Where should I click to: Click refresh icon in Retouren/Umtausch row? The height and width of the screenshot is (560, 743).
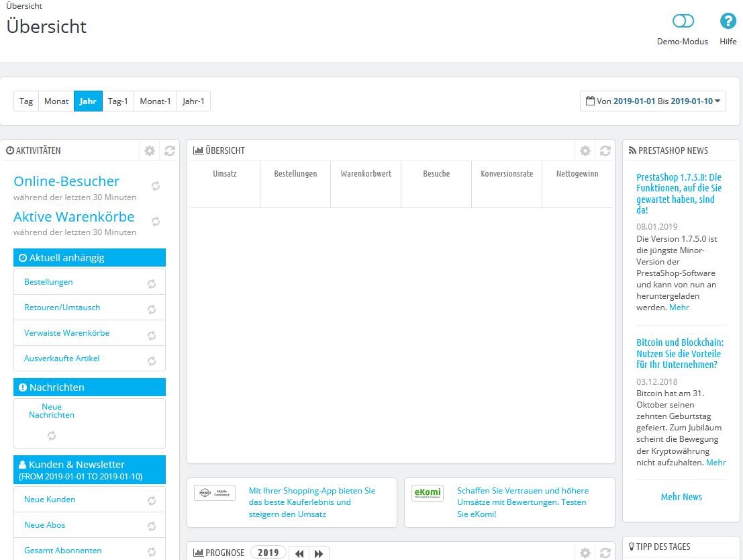click(152, 310)
